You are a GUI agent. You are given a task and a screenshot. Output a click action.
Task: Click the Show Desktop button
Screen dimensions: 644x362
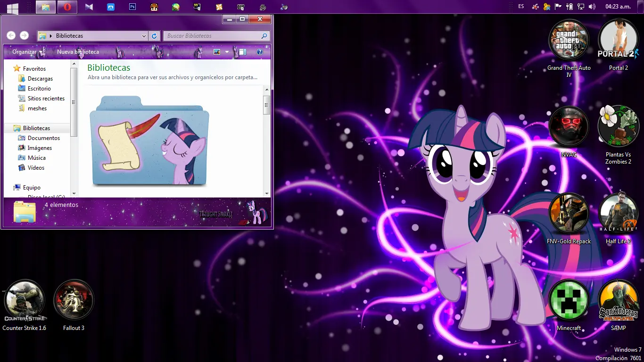coord(641,7)
